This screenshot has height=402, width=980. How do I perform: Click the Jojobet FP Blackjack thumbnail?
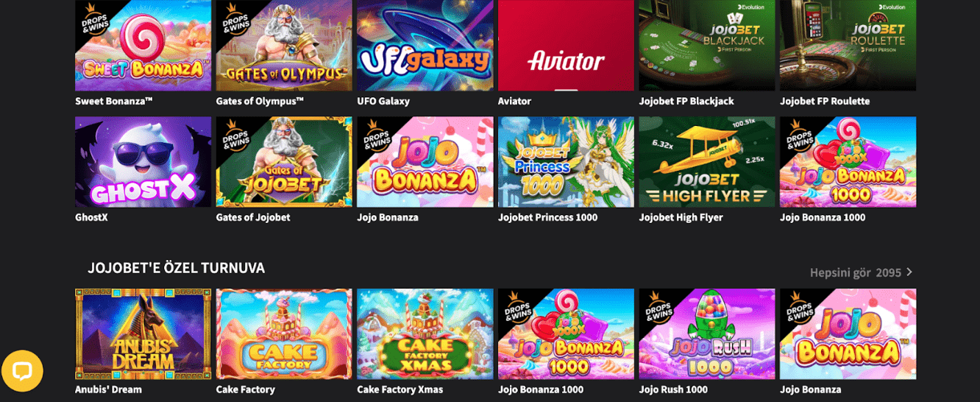707,45
